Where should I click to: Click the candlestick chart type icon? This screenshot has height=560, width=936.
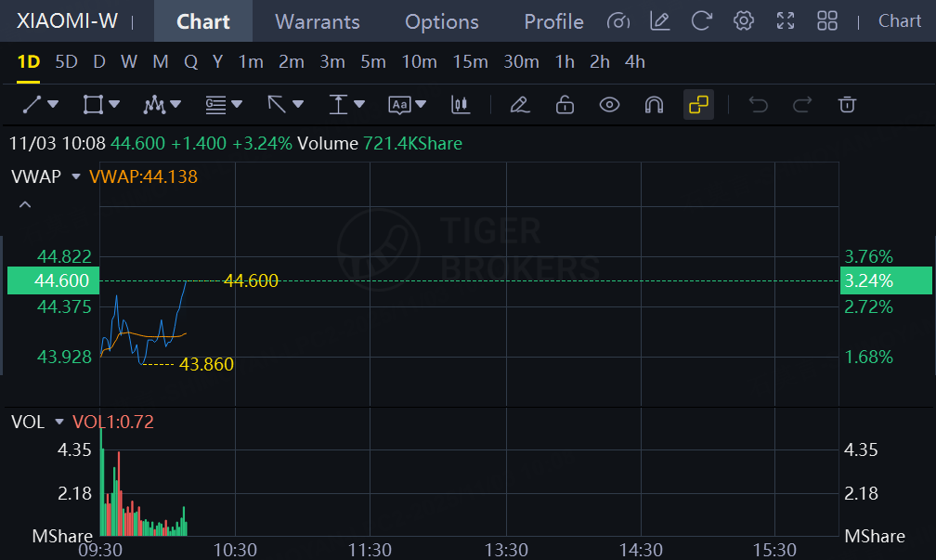(461, 105)
